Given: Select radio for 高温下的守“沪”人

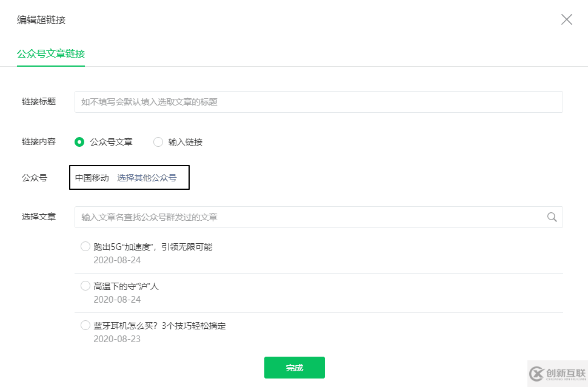Looking at the screenshot, I should click(x=85, y=286).
